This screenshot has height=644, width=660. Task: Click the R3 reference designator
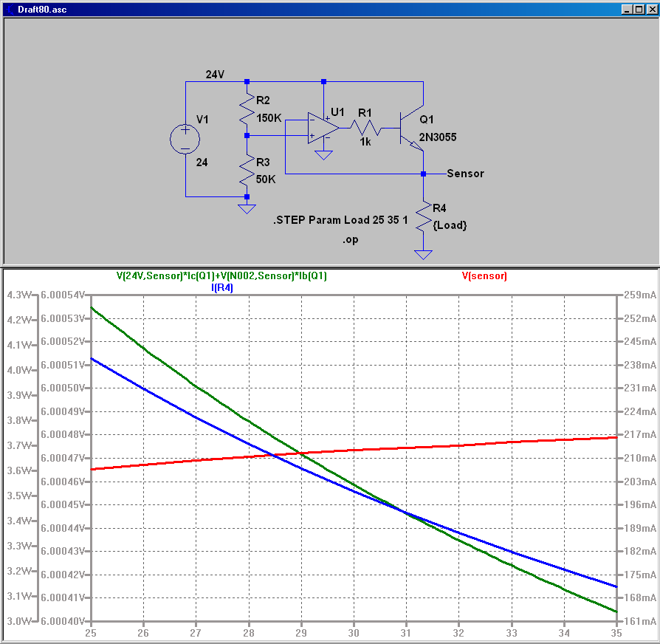[x=263, y=162]
